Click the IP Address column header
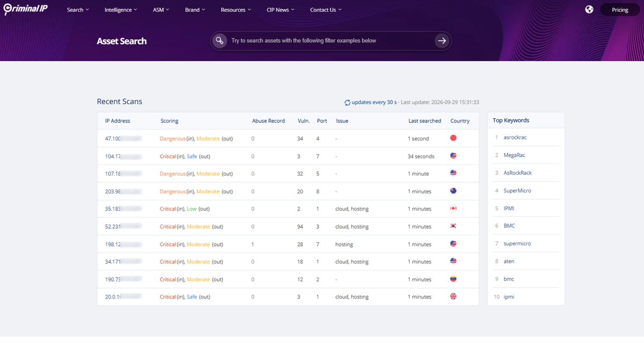Viewport: 644px width, 356px height. (118, 121)
